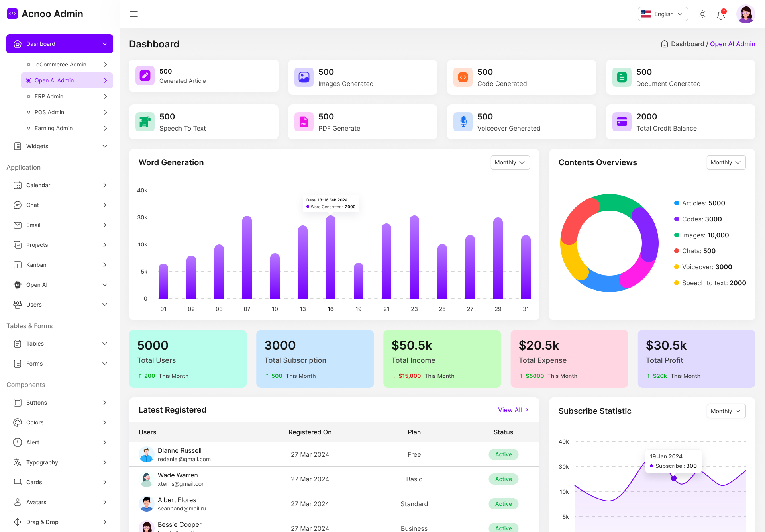Viewport: 765px width, 532px height.
Task: Open the user profile avatar
Action: [745, 14]
